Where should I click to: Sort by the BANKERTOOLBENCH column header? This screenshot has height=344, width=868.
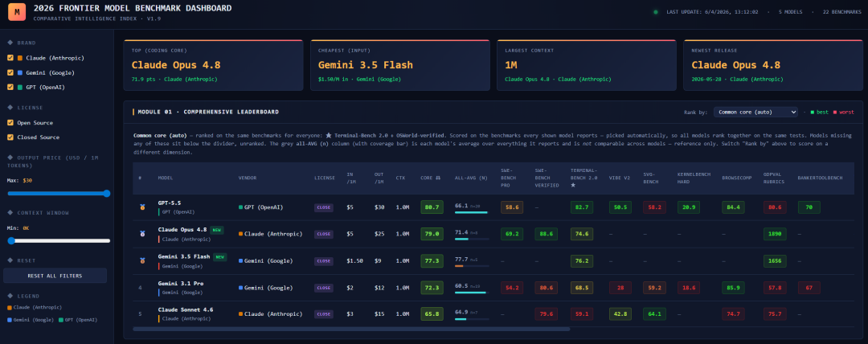pyautogui.click(x=820, y=178)
